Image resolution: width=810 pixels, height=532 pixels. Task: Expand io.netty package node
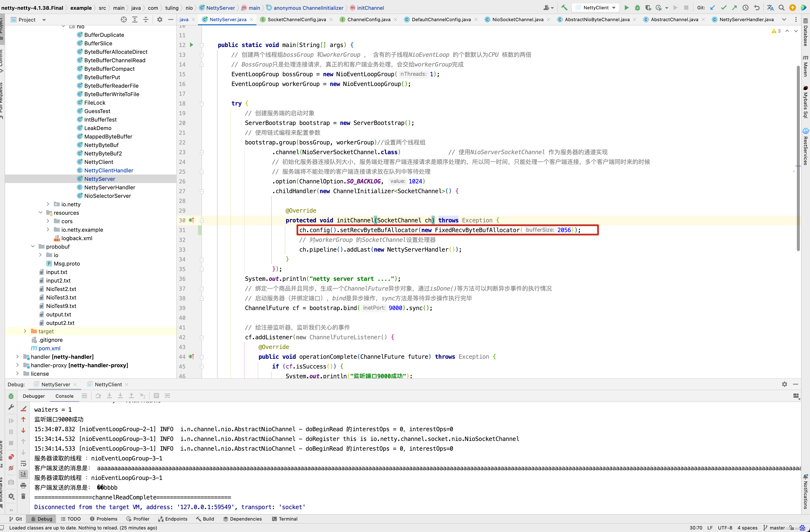click(48, 204)
